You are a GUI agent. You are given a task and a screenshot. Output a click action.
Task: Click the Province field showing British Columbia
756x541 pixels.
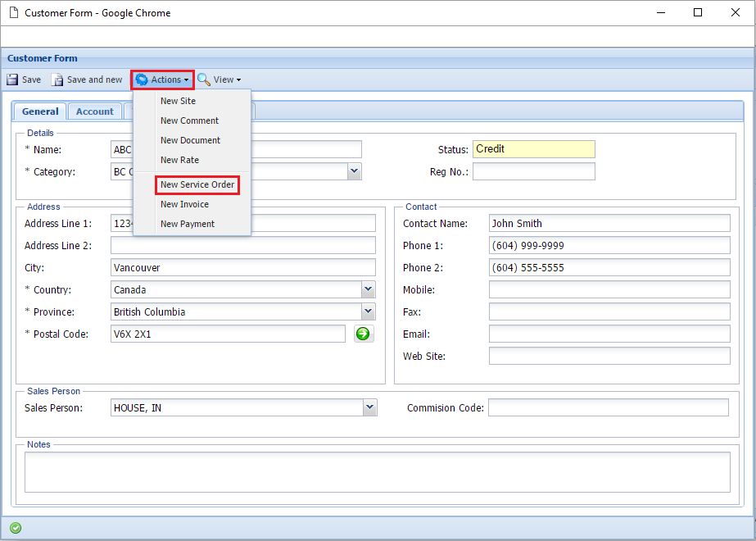(236, 311)
